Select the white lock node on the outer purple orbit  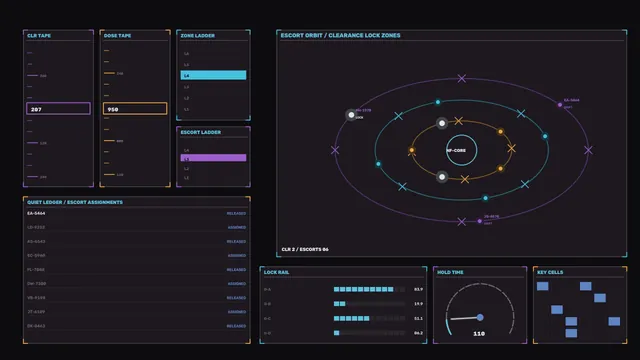click(x=351, y=115)
